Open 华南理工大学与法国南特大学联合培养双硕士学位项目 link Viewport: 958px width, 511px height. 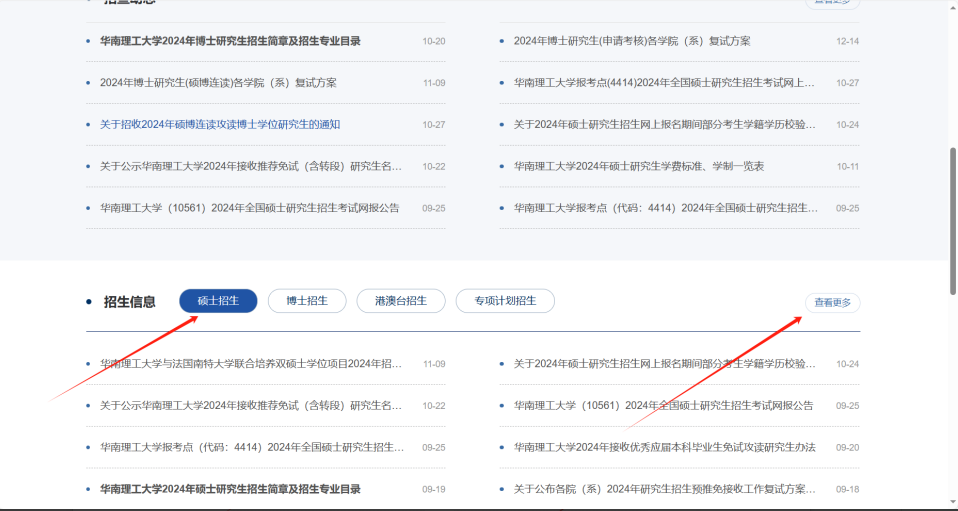click(x=251, y=364)
